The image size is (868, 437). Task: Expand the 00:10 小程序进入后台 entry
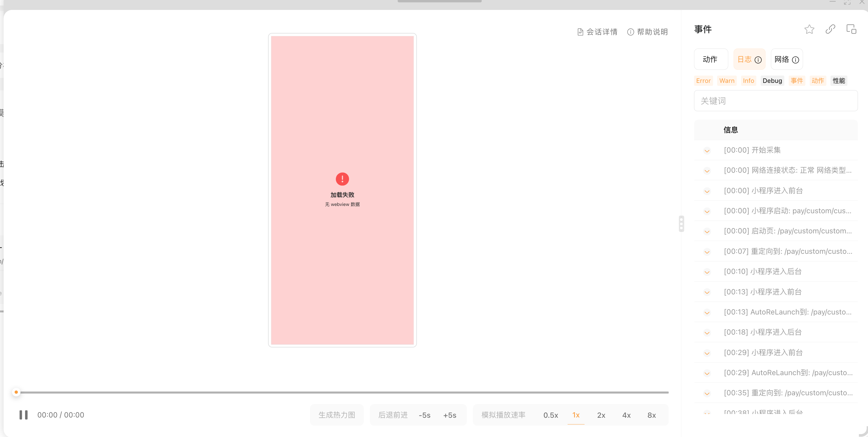(x=707, y=272)
